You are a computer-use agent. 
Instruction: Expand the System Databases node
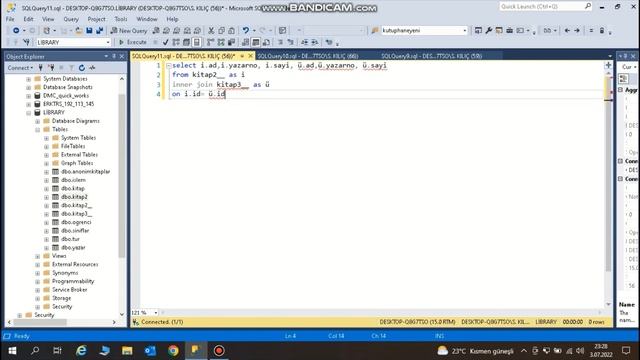(29, 79)
